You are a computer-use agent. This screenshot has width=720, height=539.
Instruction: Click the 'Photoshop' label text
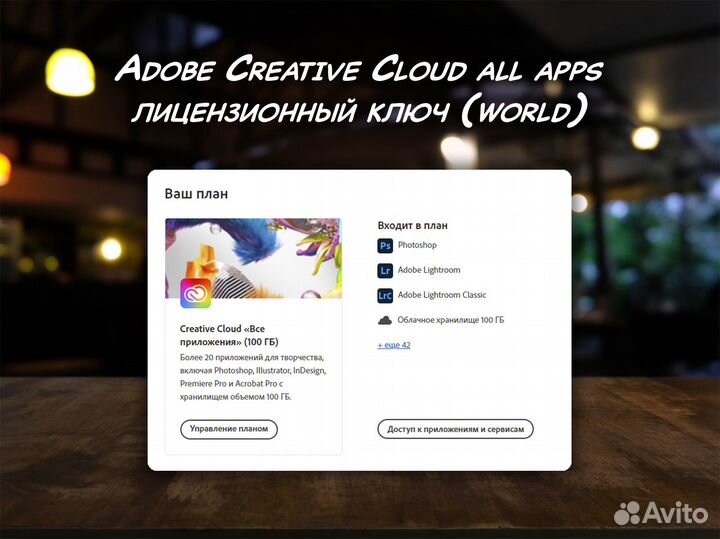pyautogui.click(x=417, y=245)
